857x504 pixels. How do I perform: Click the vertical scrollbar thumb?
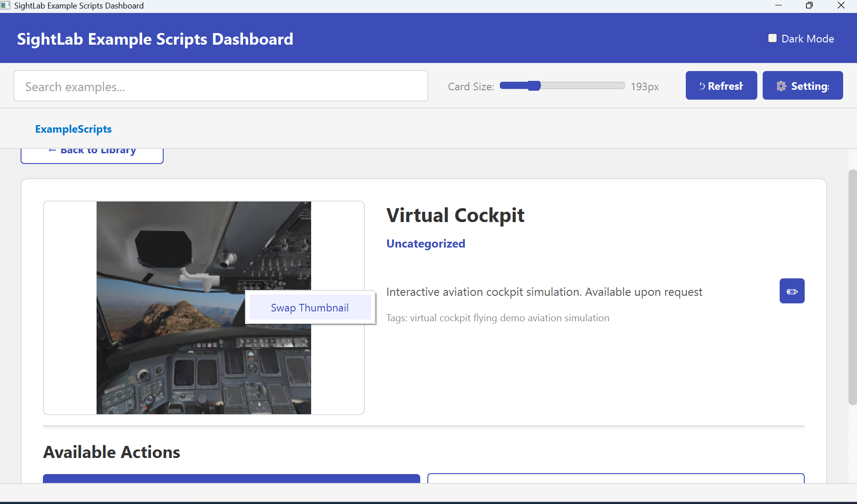[852, 286]
